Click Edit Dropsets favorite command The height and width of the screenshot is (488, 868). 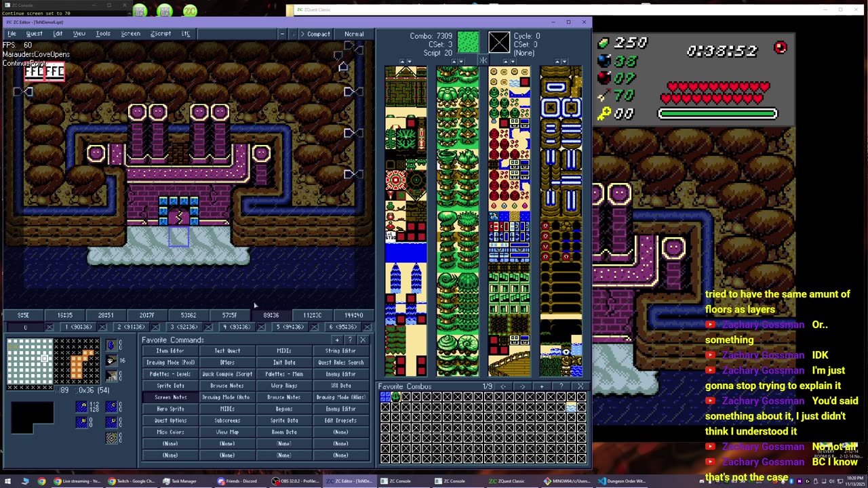[340, 420]
